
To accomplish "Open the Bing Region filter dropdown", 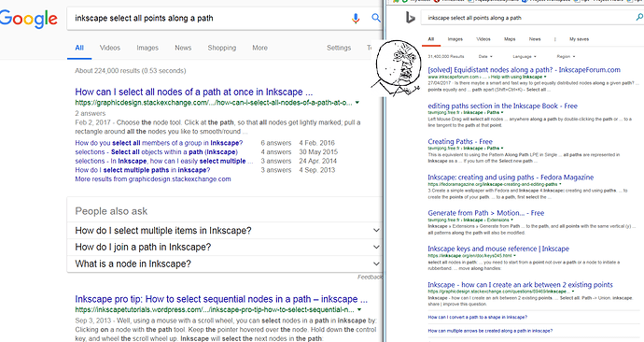I will [x=566, y=56].
